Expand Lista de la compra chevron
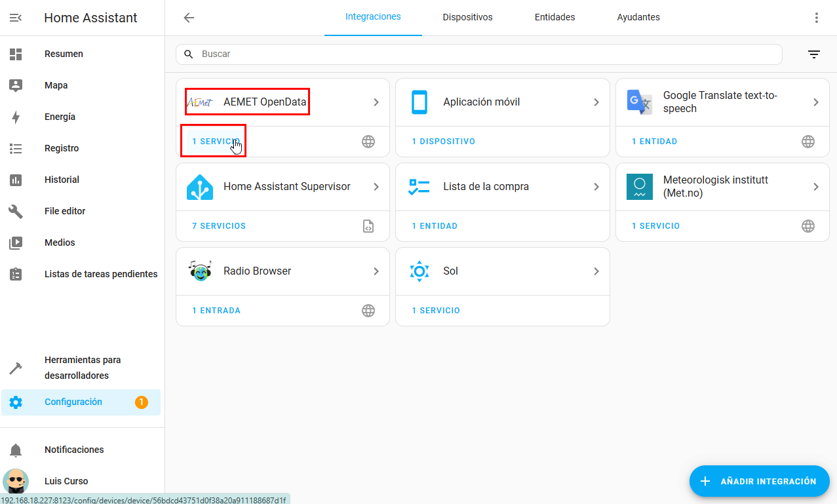837x504 pixels. click(x=596, y=187)
